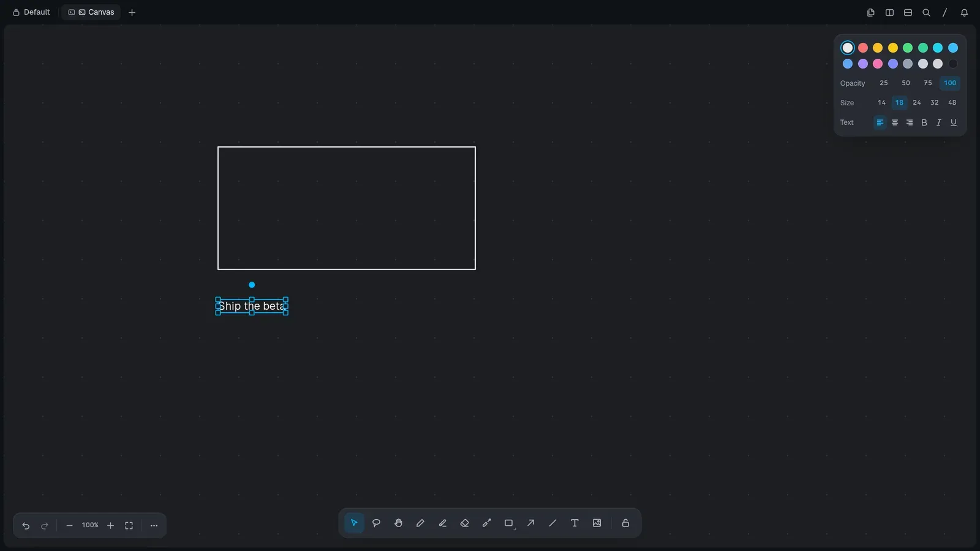Viewport: 980px width, 551px height.
Task: Switch to the eraser tool
Action: [x=464, y=523]
